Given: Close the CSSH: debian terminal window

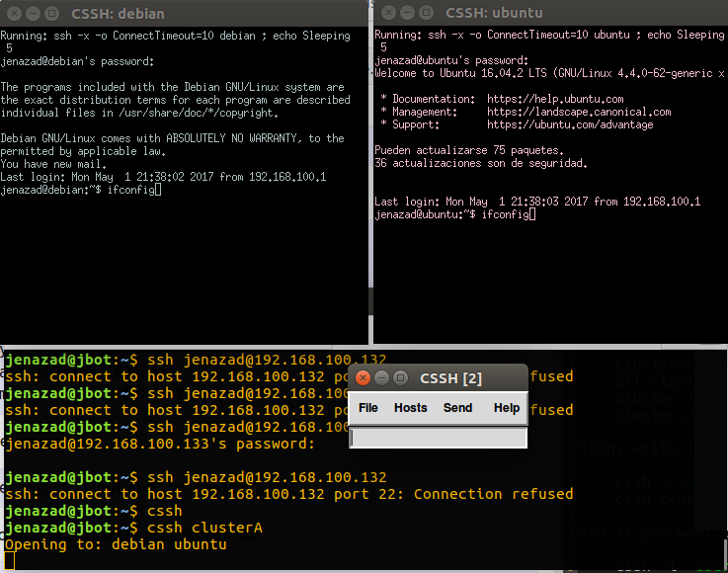Looking at the screenshot, I should click(x=15, y=14).
